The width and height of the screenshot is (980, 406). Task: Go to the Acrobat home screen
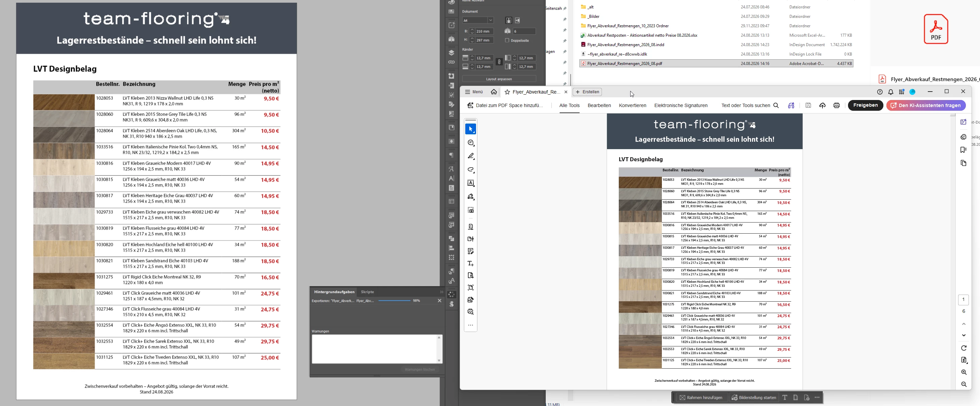click(494, 92)
